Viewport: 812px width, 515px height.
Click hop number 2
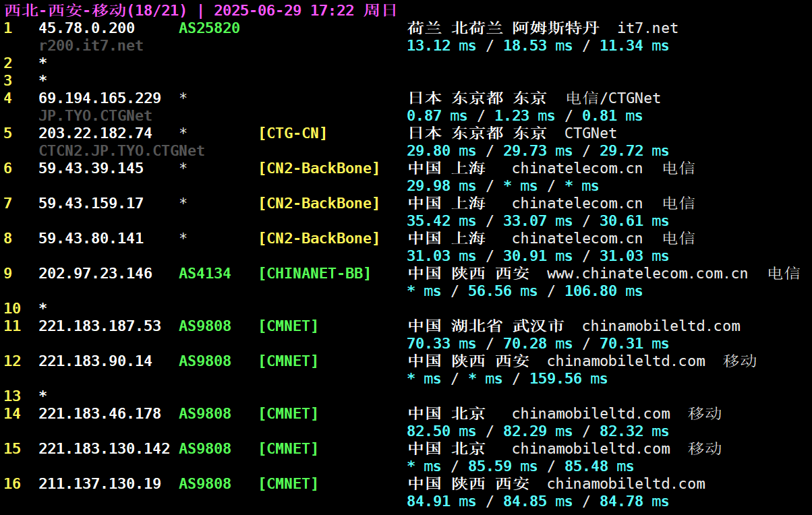pos(8,63)
